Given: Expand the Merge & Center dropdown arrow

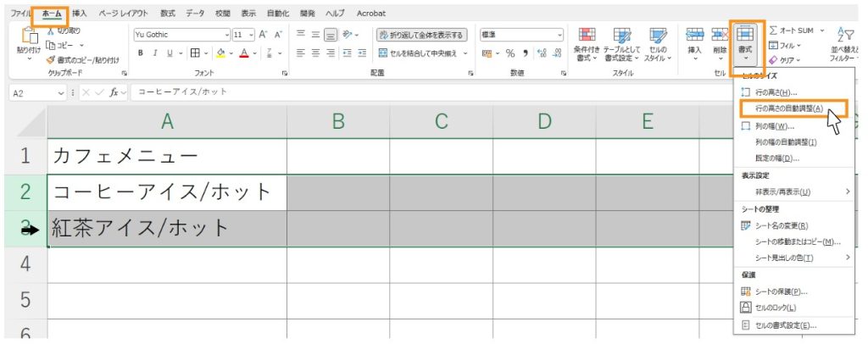Looking at the screenshot, I should coord(465,53).
